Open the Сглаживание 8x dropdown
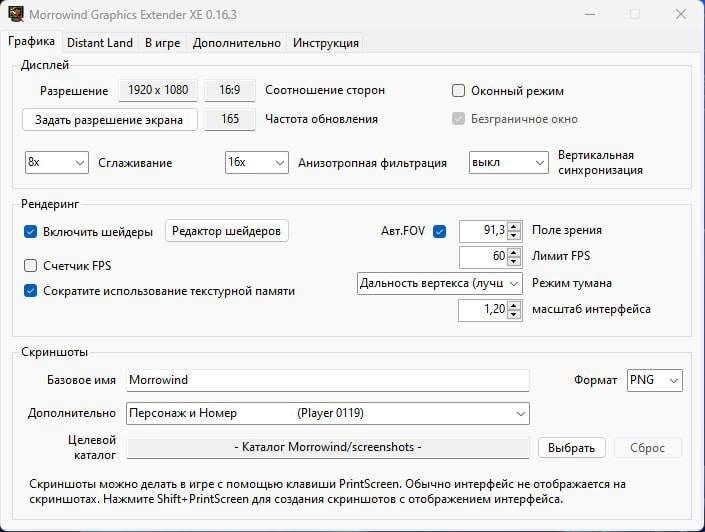This screenshot has width=705, height=532. [57, 162]
